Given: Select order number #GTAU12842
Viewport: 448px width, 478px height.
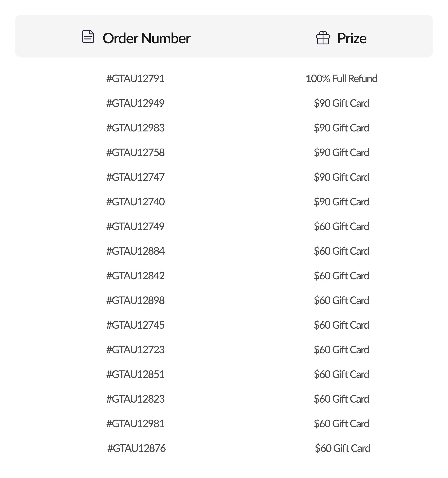Looking at the screenshot, I should tap(135, 276).
